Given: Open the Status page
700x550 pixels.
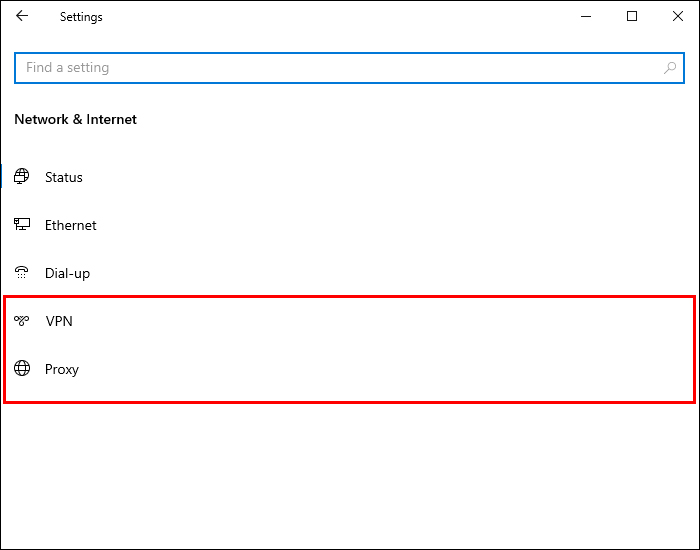Looking at the screenshot, I should click(x=64, y=177).
